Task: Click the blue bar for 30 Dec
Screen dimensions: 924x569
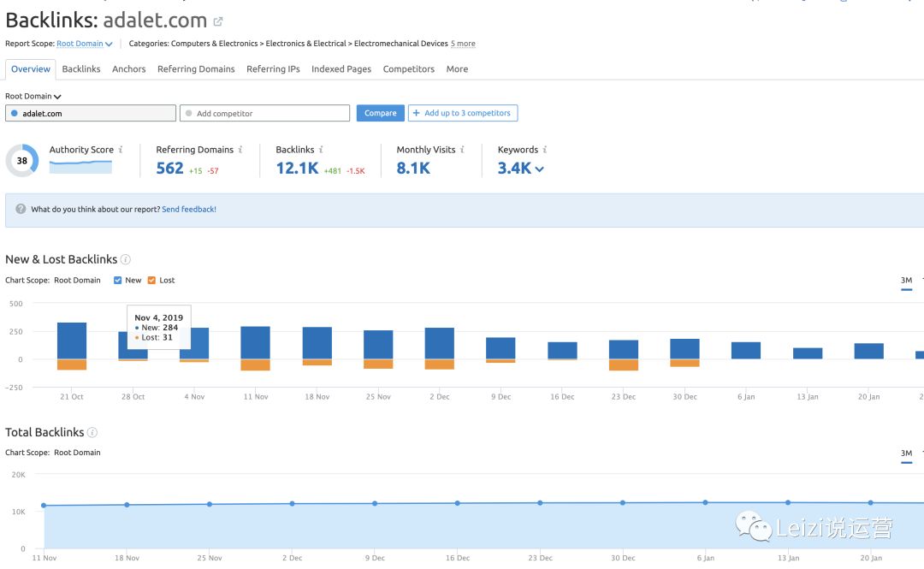Action: [x=684, y=349]
